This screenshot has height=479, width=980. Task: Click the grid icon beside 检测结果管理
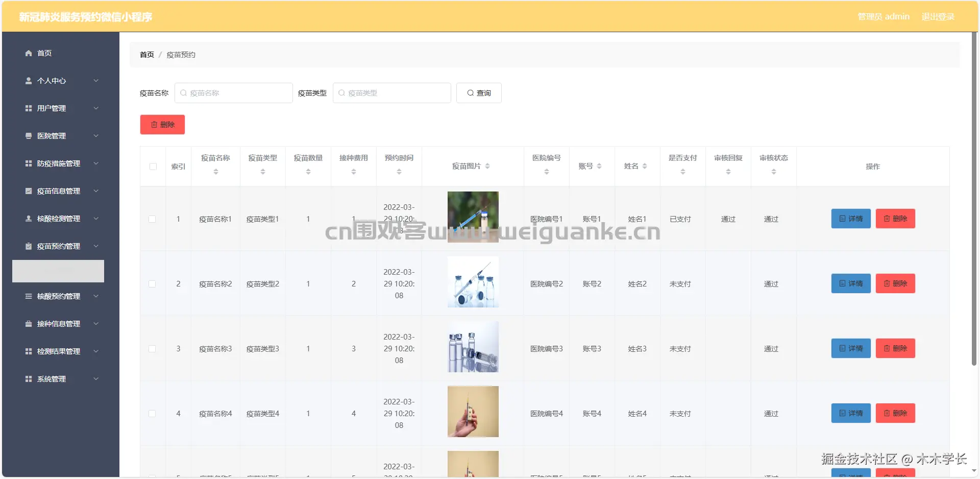pyautogui.click(x=29, y=351)
